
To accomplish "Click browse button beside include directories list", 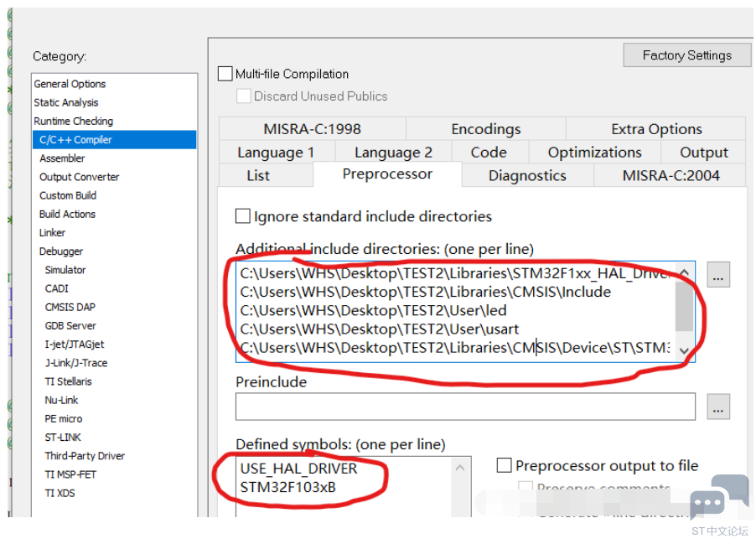I will (718, 274).
